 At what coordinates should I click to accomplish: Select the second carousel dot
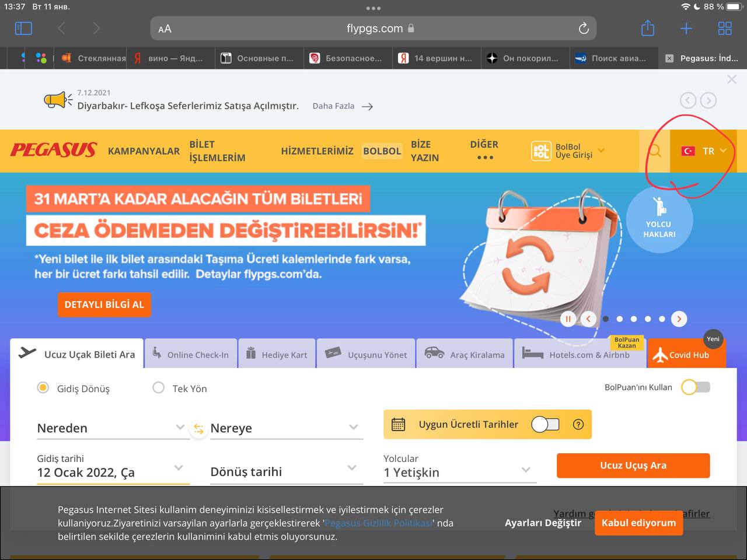[x=619, y=319]
